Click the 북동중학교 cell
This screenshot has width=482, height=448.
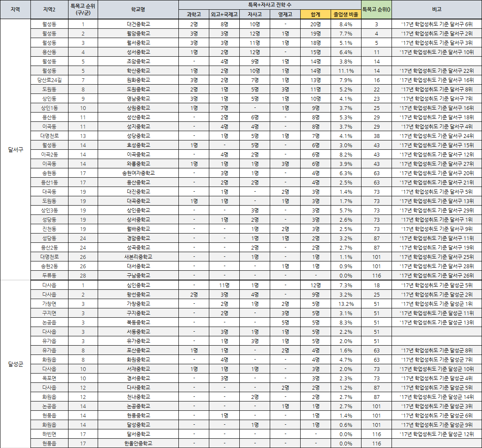click(x=138, y=322)
